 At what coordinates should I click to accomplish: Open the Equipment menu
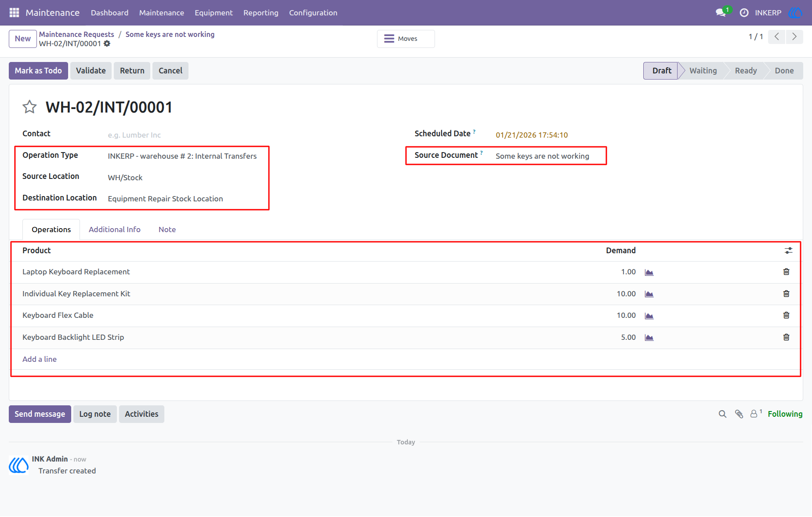pyautogui.click(x=214, y=13)
